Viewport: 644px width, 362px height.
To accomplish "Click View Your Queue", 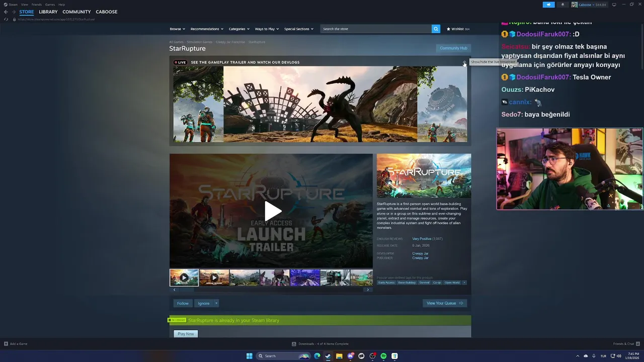I will [x=445, y=303].
